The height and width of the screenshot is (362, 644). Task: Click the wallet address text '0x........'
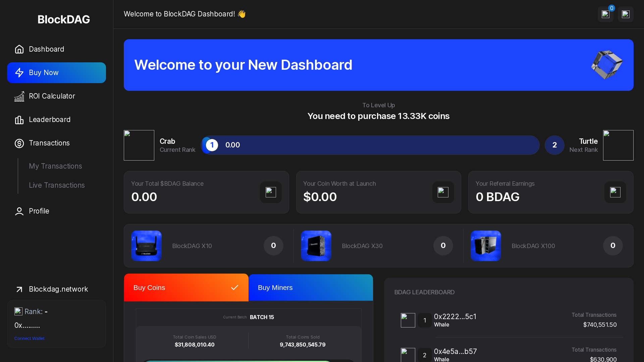[27, 325]
